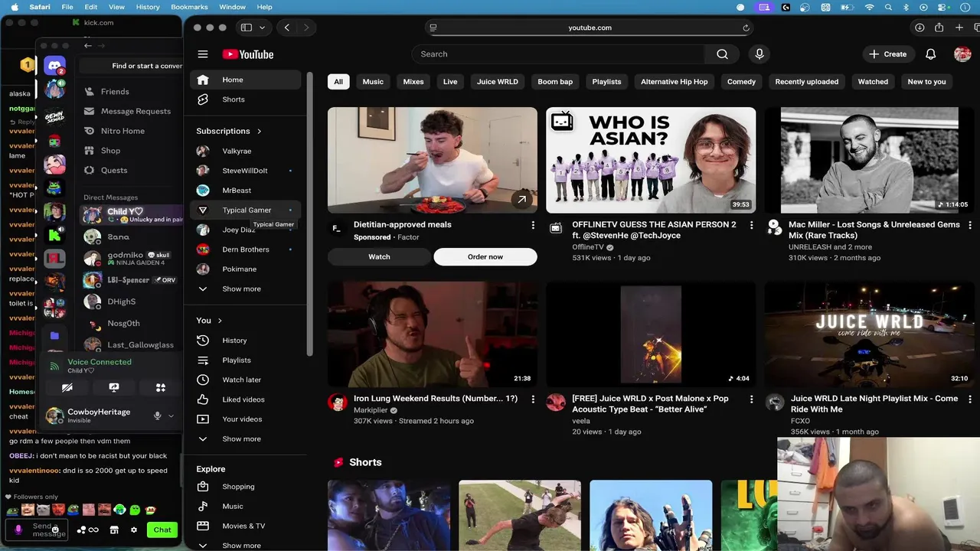Open Safari downloads button

[920, 28]
